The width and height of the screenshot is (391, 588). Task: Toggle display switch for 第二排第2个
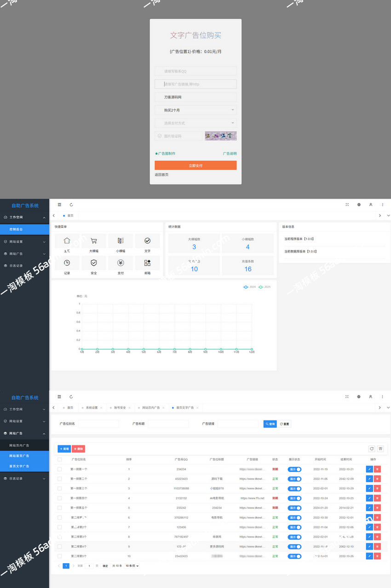294,527
